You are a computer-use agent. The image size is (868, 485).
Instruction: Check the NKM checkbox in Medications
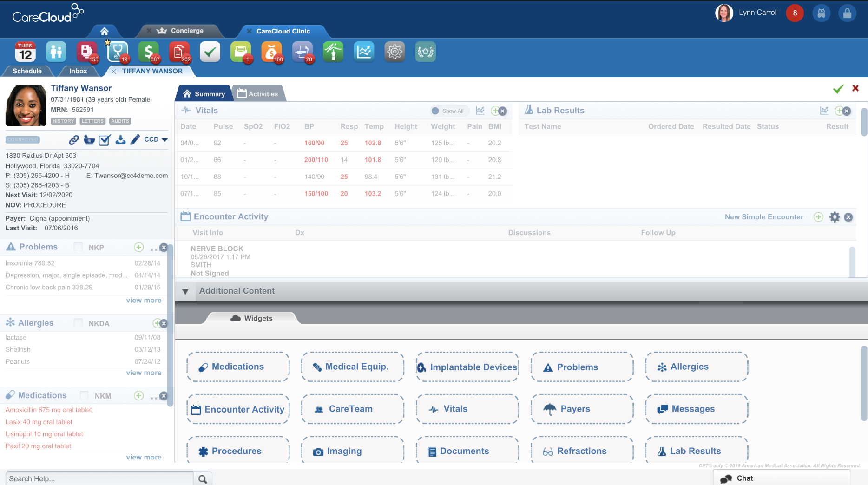tap(84, 395)
